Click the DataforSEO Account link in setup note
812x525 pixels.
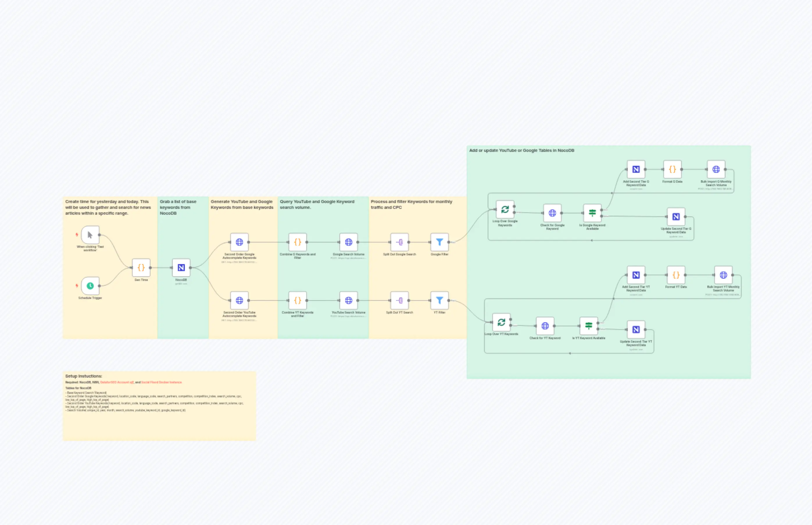[117, 382]
